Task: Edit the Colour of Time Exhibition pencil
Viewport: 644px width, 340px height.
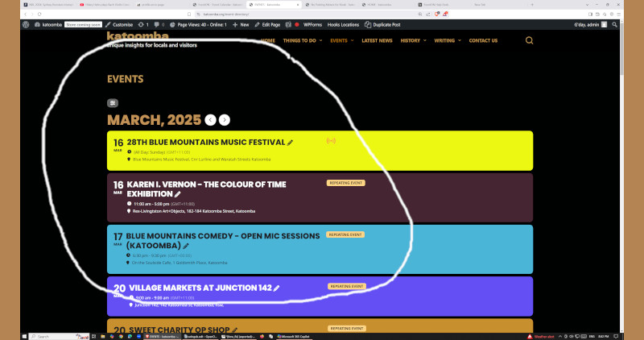Action: pos(177,194)
